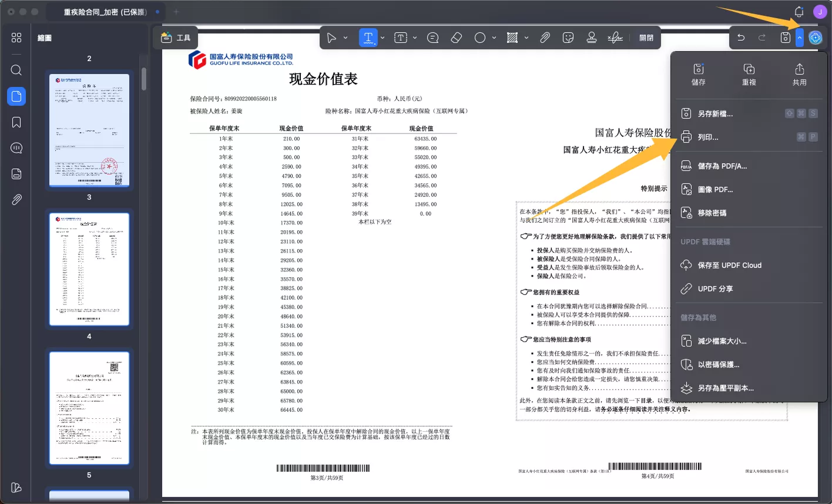Open the attachments panel in sidebar

[x=16, y=200]
